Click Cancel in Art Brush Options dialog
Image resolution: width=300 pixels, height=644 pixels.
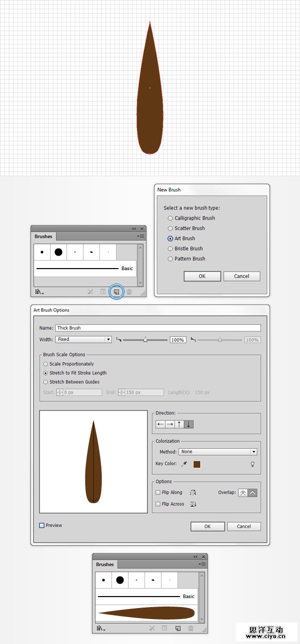click(244, 526)
